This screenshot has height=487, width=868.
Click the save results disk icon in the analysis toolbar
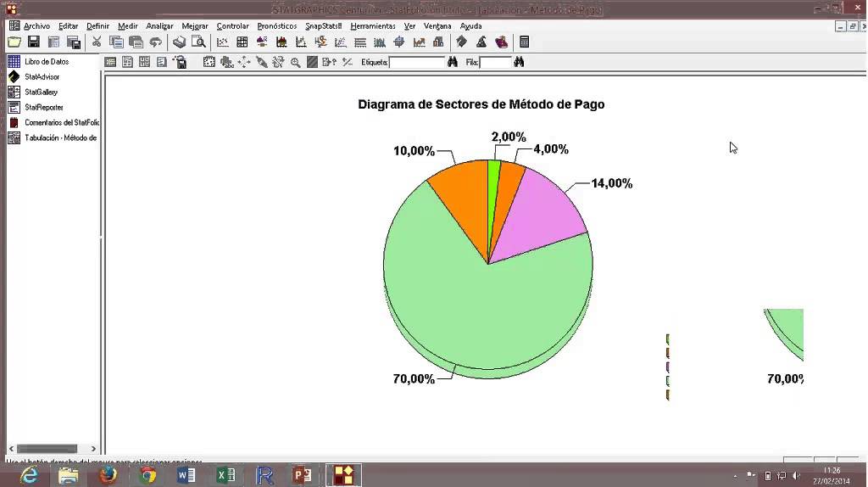click(181, 62)
